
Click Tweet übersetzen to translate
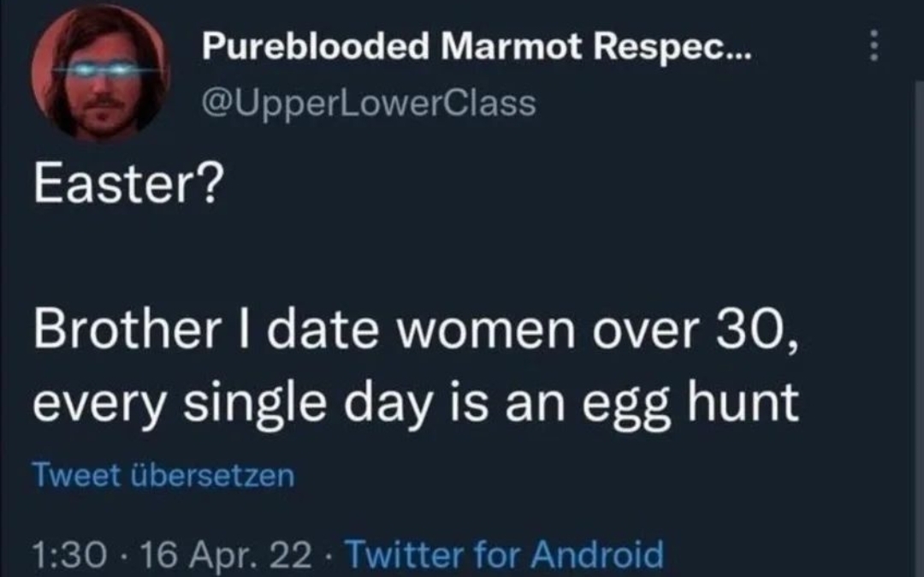163,475
